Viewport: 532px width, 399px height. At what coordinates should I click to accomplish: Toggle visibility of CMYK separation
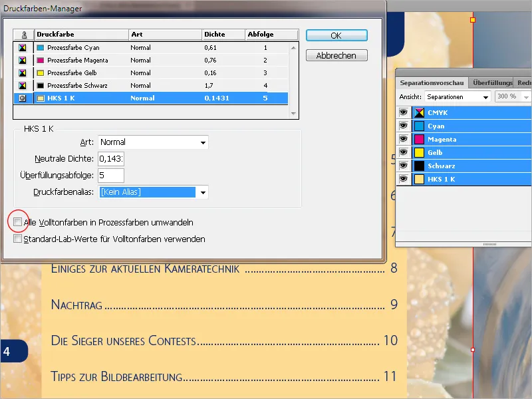tap(404, 112)
